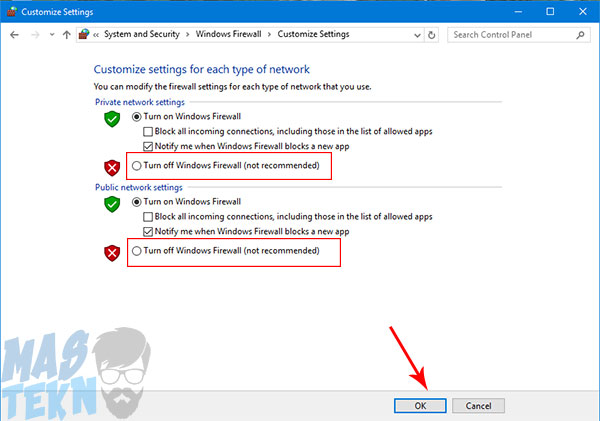Image resolution: width=600 pixels, height=421 pixels.
Task: Refresh the Customize Settings page
Action: pyautogui.click(x=431, y=35)
